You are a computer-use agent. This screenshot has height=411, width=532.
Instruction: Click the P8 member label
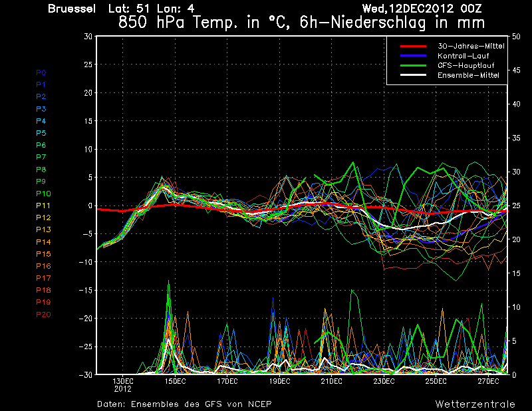tap(41, 170)
